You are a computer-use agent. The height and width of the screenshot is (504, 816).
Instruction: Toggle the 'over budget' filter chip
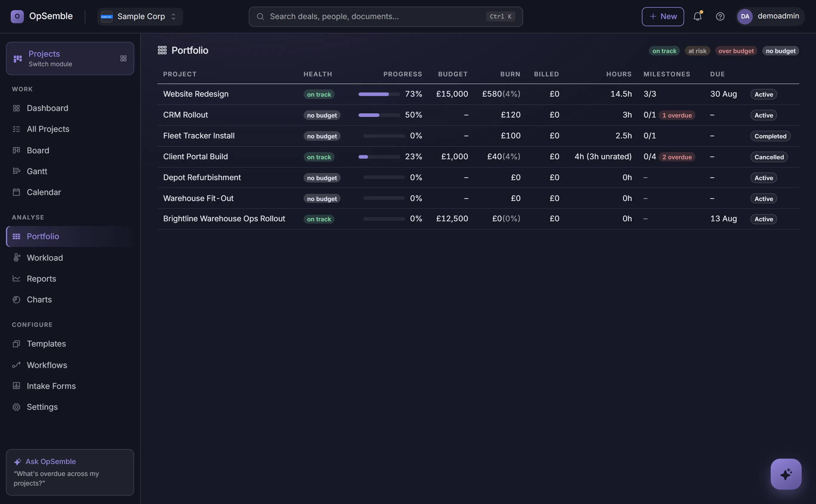click(736, 51)
